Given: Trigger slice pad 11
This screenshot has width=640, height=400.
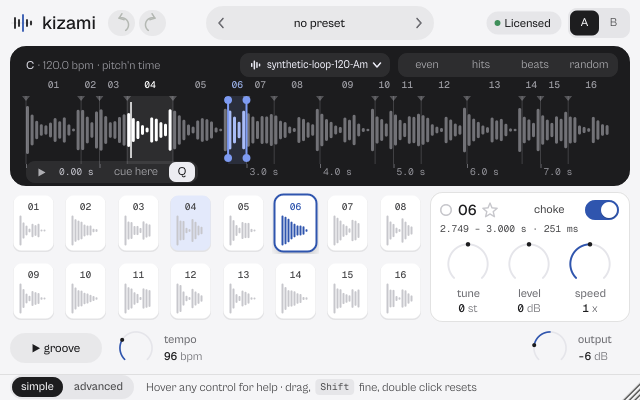Looking at the screenshot, I should click(x=138, y=291).
